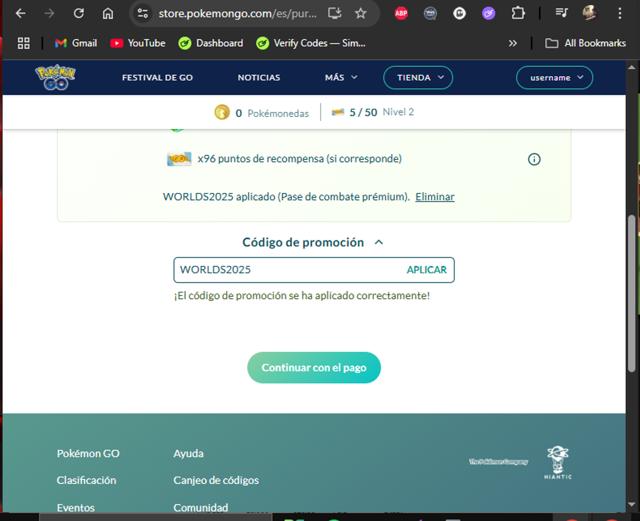Click the Pokémon GO logo
640x521 pixels.
point(55,77)
